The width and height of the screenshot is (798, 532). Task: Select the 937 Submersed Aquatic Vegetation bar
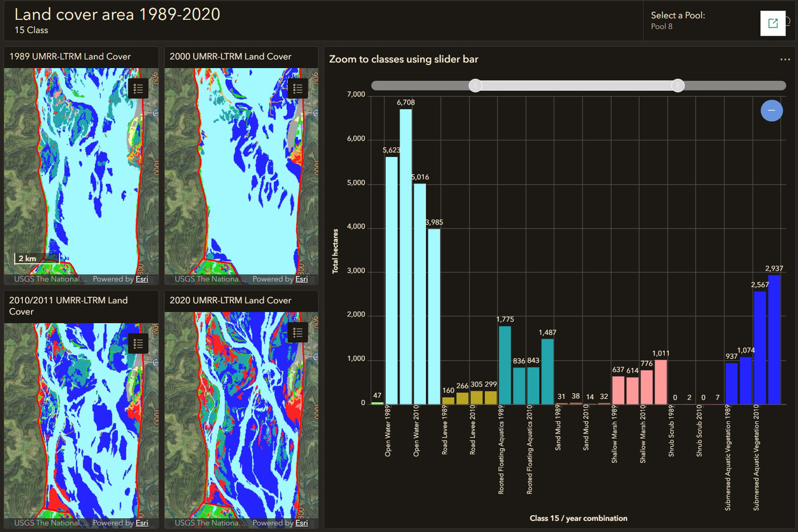[x=732, y=384]
